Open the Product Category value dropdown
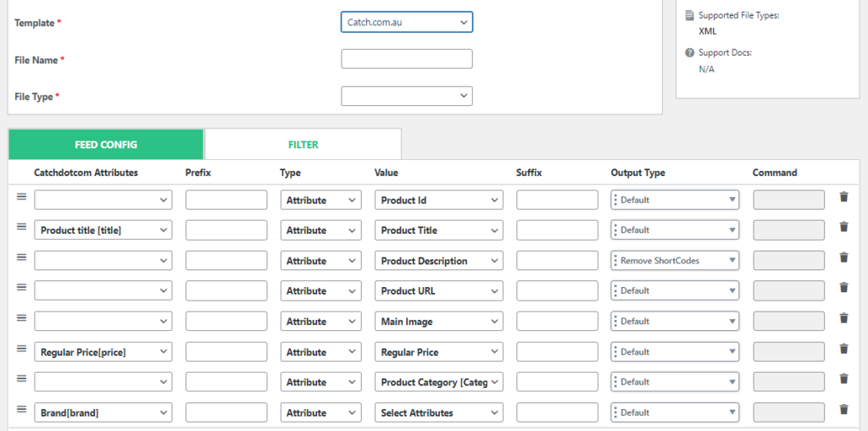Image resolution: width=868 pixels, height=431 pixels. pos(439,383)
